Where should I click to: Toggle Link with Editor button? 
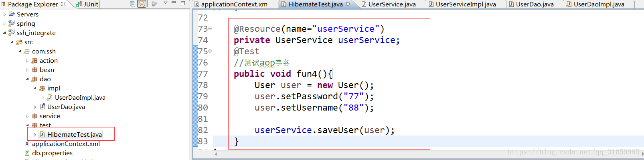point(142,4)
